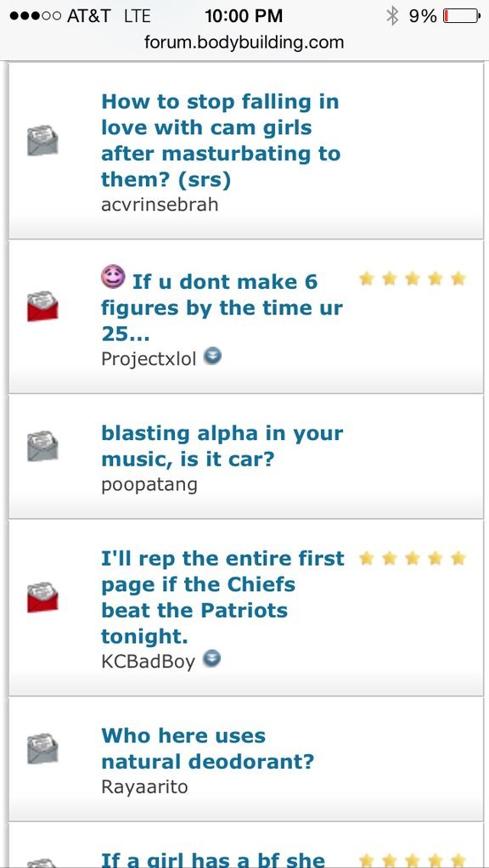
Task: Tap username acvrinsebrah under first thread
Action: click(x=160, y=205)
